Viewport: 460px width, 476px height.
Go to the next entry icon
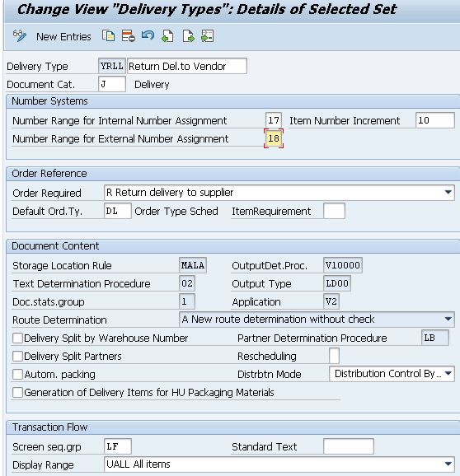[188, 35]
